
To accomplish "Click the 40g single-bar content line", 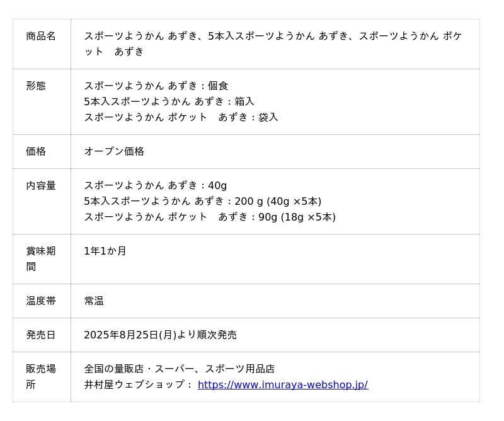I will click(155, 185).
